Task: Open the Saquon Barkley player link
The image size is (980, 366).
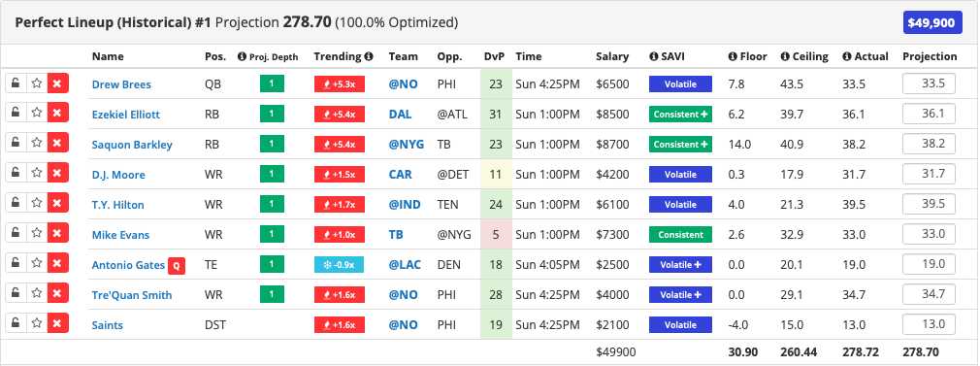Action: pyautogui.click(x=132, y=145)
